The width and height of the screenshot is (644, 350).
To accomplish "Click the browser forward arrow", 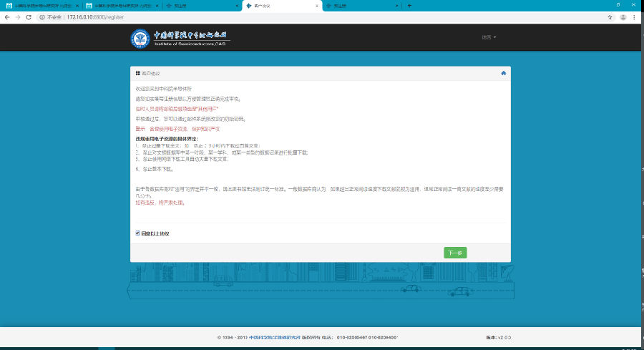I will point(18,16).
